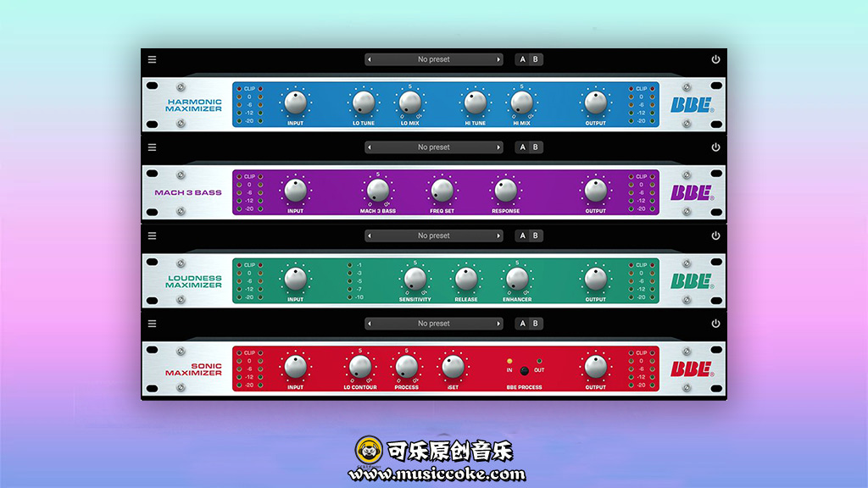
Task: Click the Harmonic Maximizer OUTPUT knob
Action: click(596, 103)
